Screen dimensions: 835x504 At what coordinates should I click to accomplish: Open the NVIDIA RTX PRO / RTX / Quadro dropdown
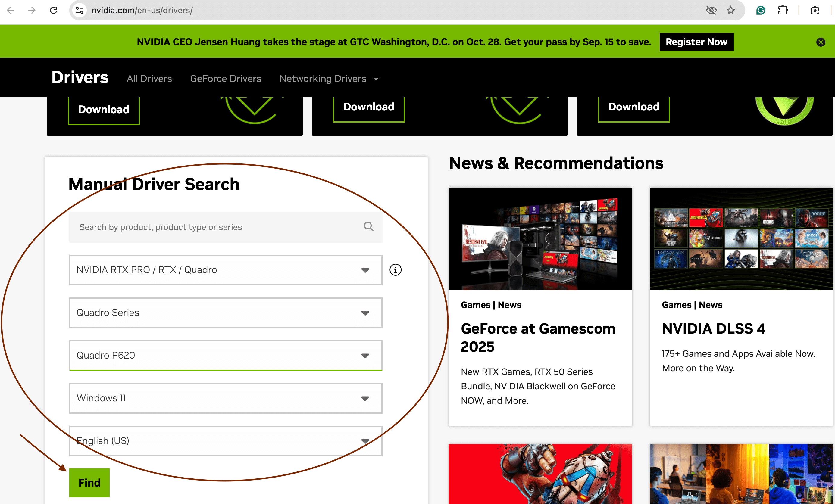(x=225, y=270)
